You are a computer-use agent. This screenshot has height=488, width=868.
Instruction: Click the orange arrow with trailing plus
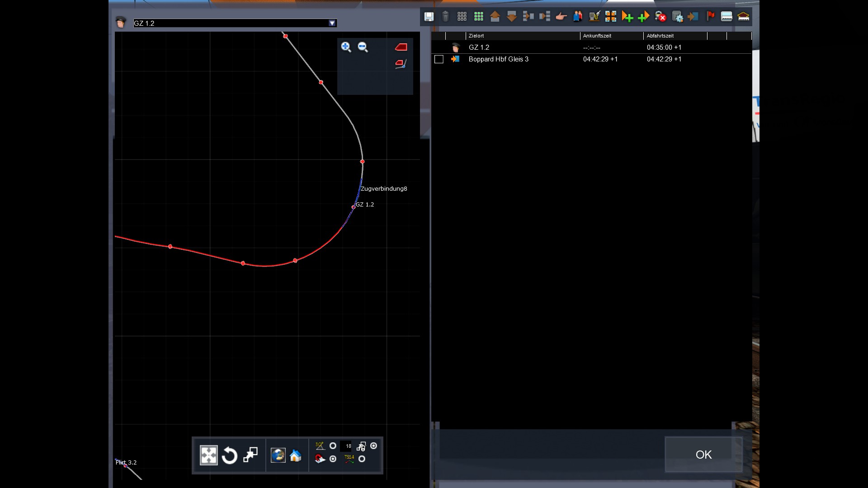click(627, 17)
